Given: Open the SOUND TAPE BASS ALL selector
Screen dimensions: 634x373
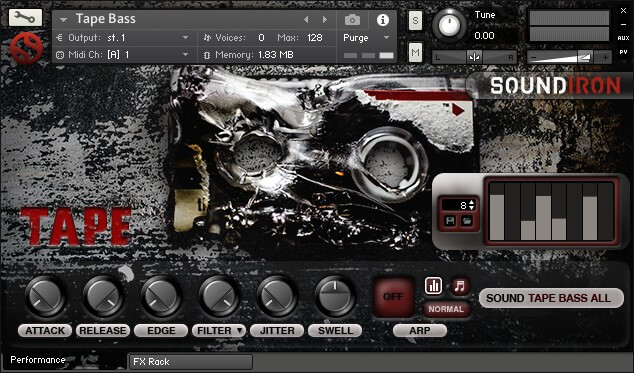Looking at the screenshot, I should (551, 298).
